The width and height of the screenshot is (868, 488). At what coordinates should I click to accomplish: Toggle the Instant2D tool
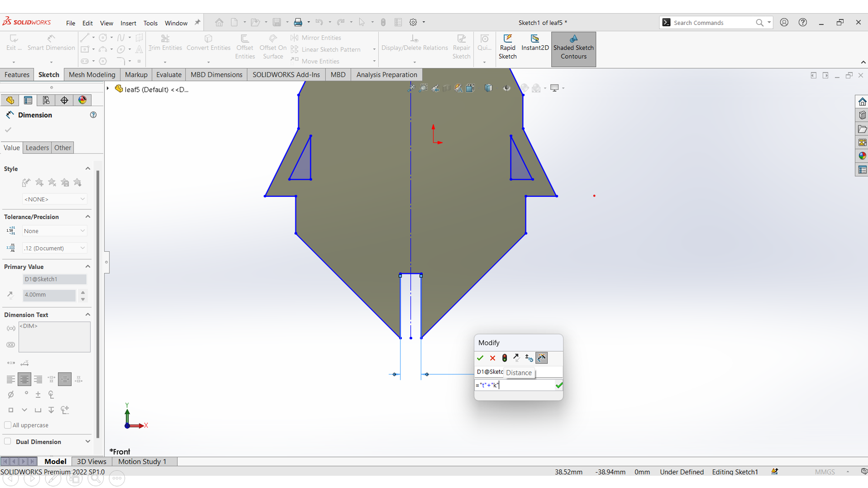[535, 43]
